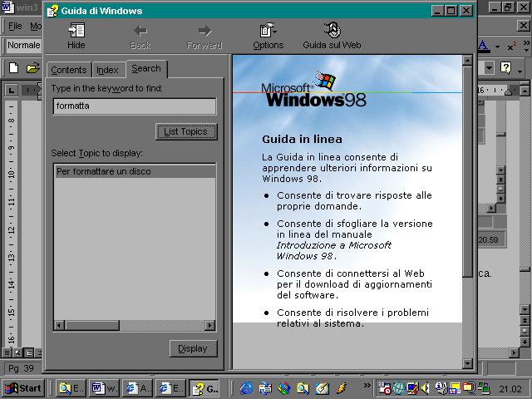Screen dimensions: 532x399
Task: Hide the navigation pane with the Hide button
Action: click(x=76, y=36)
